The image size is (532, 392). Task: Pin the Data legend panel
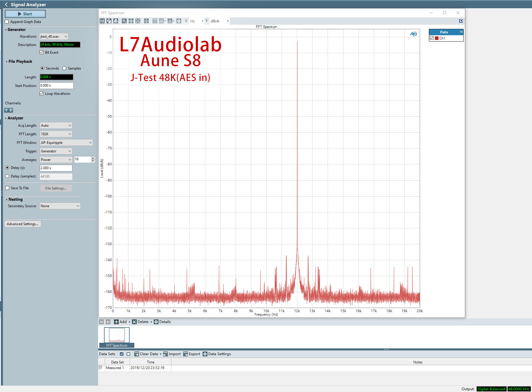461,32
